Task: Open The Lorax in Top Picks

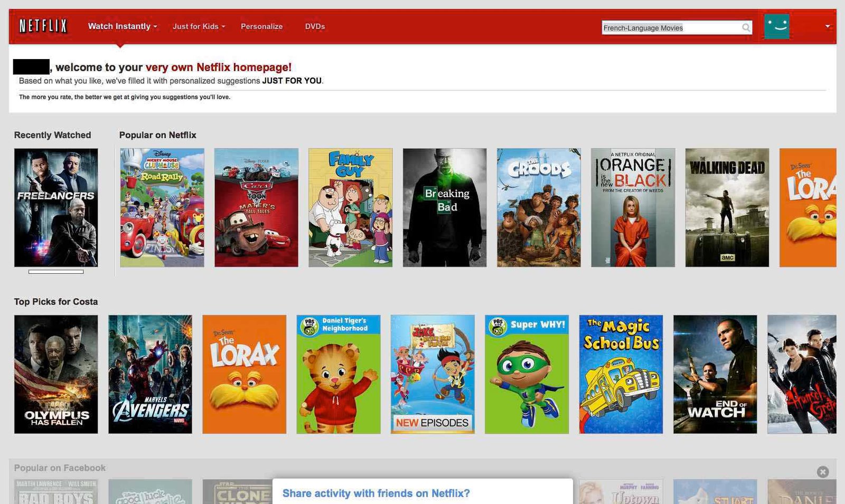Action: 245,374
